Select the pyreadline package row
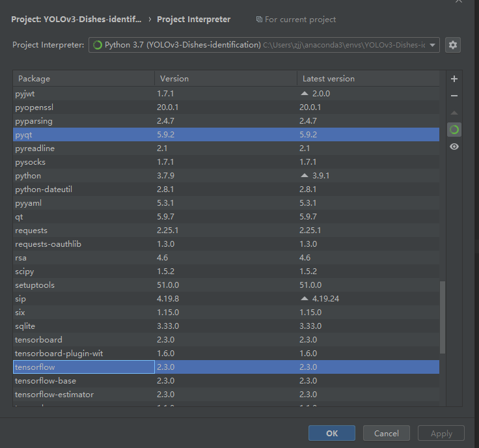This screenshot has height=448, width=479. (226, 148)
